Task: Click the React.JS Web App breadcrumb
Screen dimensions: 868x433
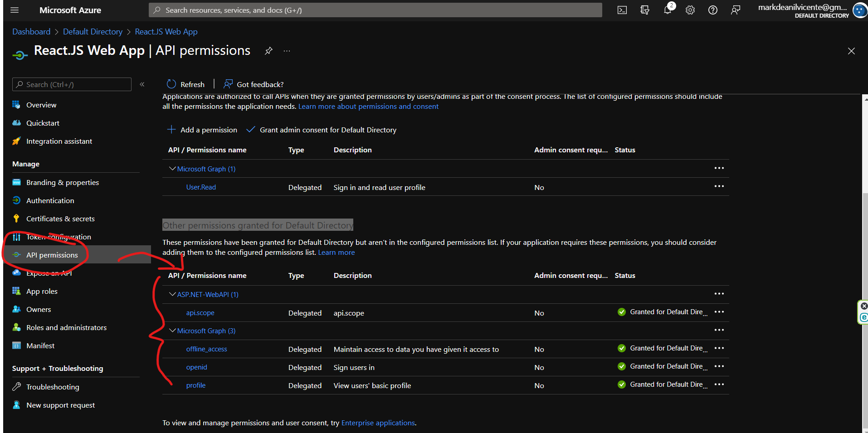Action: (x=166, y=32)
